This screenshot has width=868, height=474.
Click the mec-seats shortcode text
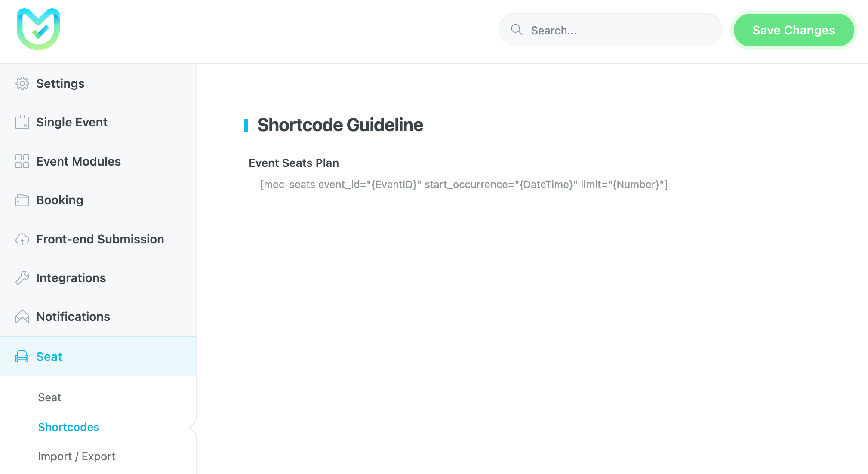[x=464, y=185]
